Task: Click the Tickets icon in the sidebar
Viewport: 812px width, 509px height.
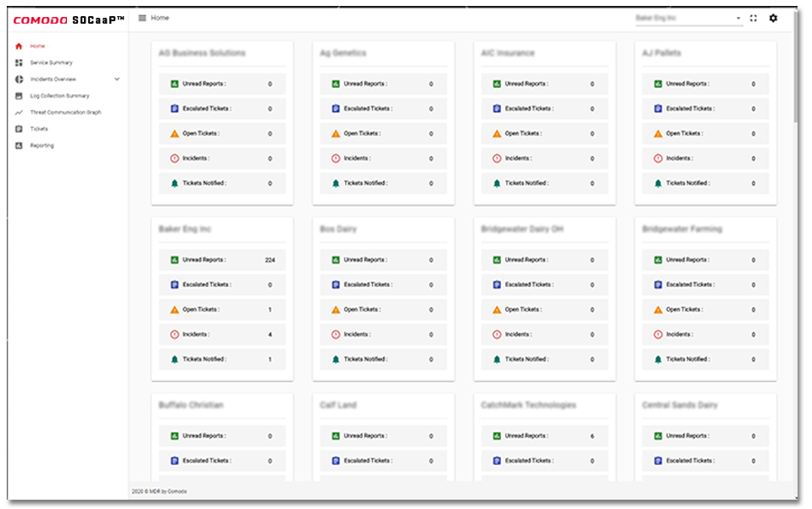Action: pos(19,129)
